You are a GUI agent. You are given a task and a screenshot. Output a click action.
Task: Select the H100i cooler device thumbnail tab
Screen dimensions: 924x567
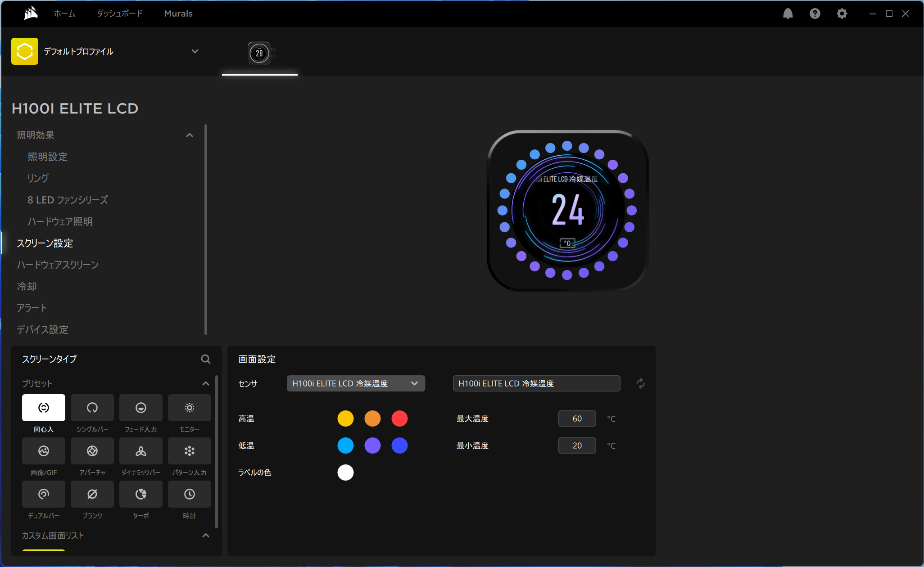coord(260,53)
